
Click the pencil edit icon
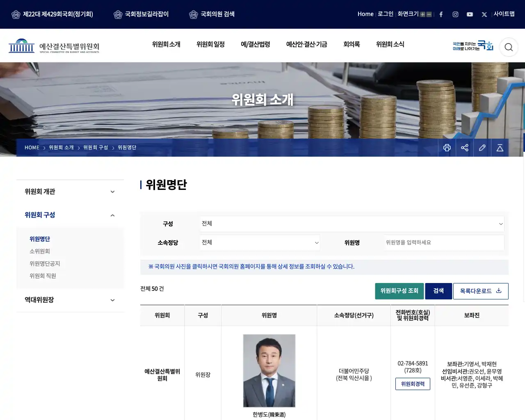coord(482,148)
